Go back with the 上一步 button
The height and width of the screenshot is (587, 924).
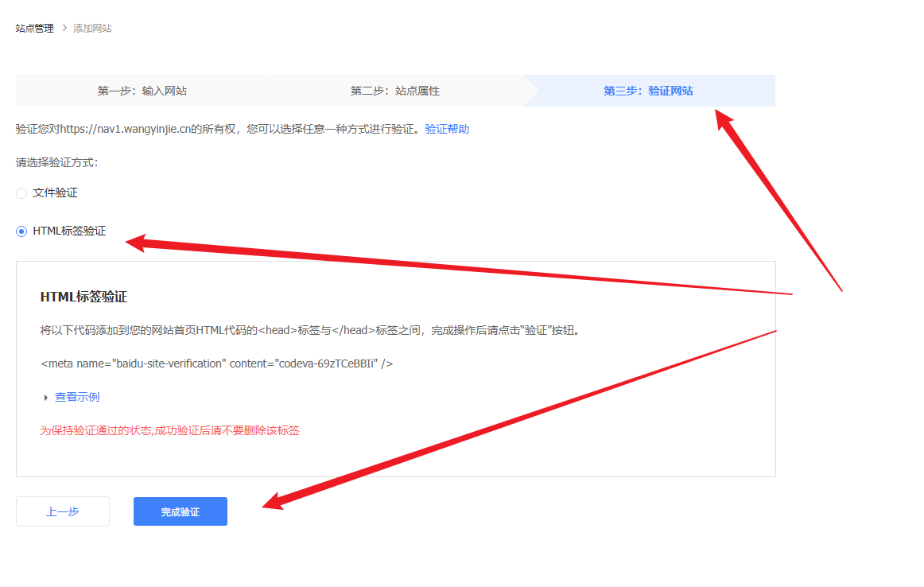coord(63,511)
